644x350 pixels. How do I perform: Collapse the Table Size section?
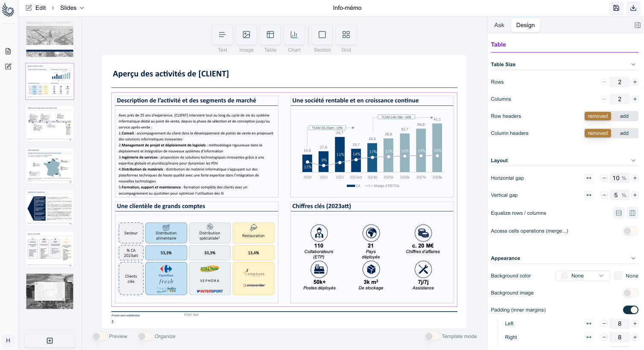point(633,64)
